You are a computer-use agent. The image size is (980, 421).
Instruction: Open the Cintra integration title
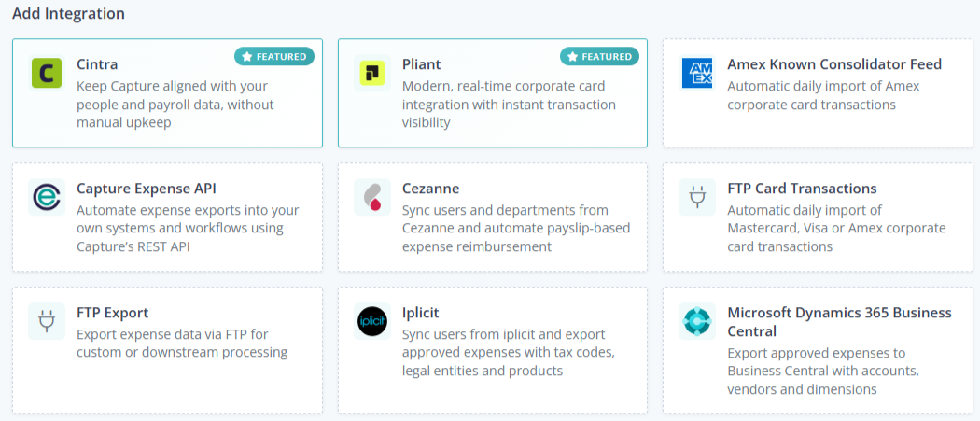[97, 64]
